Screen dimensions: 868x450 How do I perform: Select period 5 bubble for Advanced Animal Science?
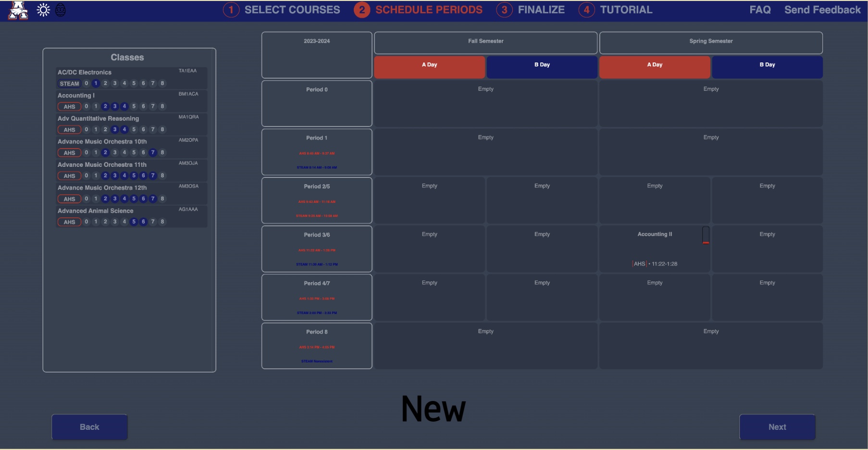(x=134, y=222)
